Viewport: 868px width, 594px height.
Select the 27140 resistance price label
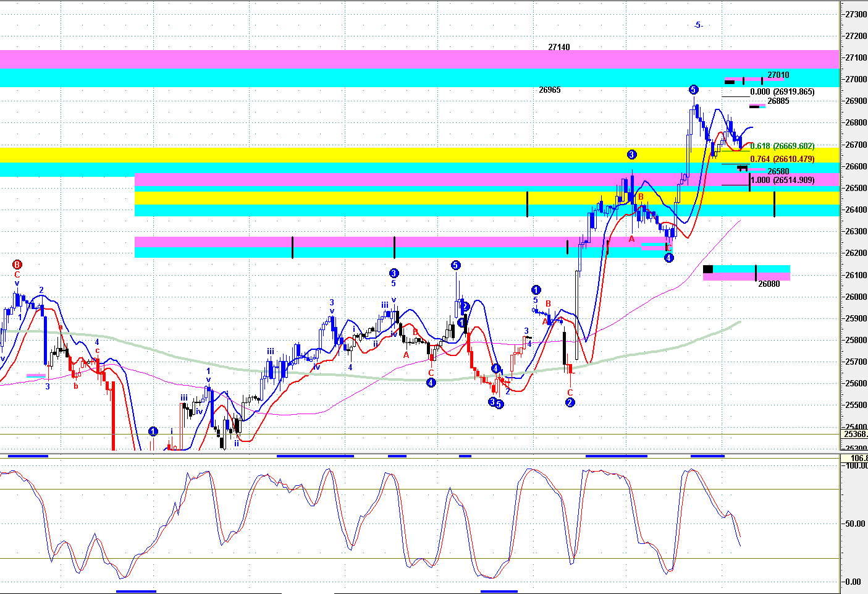pyautogui.click(x=558, y=47)
